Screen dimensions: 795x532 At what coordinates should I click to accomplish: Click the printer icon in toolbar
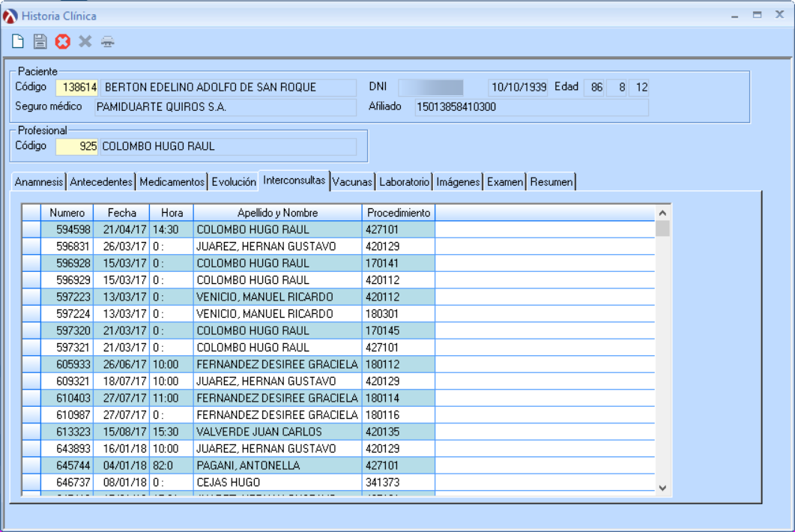click(107, 42)
